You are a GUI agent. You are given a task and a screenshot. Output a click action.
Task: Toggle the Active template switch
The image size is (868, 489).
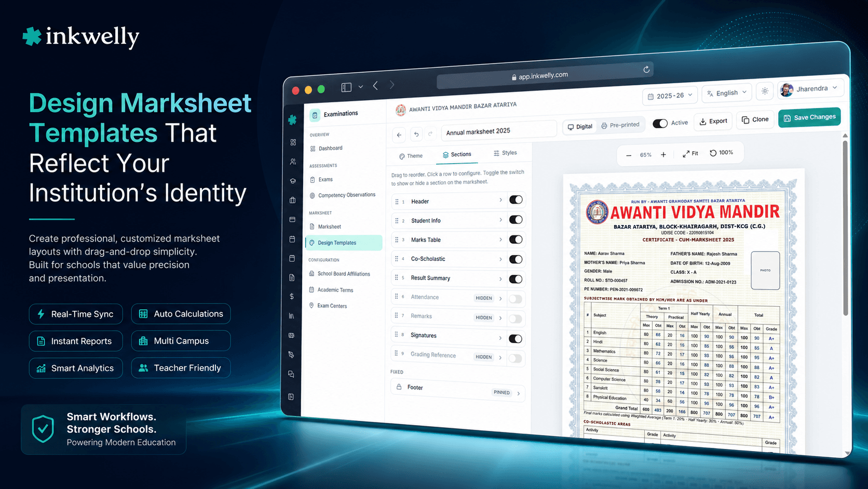point(660,124)
